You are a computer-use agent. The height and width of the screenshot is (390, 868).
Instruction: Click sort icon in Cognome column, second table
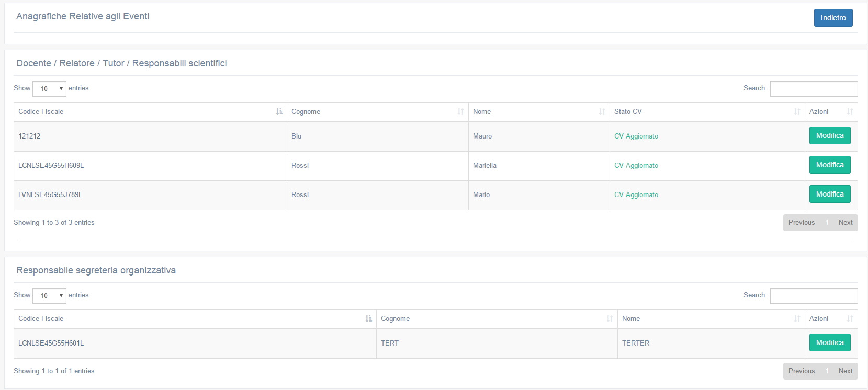tap(610, 319)
